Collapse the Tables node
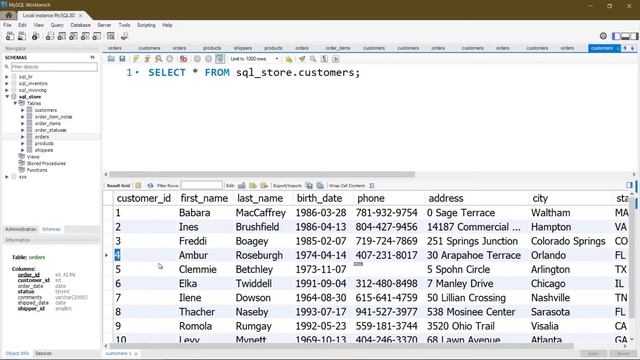640x360 pixels. coord(15,103)
